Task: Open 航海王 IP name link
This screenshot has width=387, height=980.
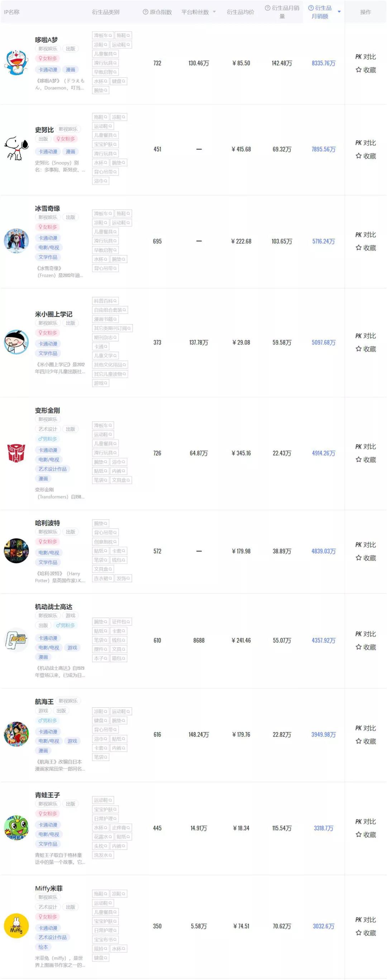Action: pyautogui.click(x=44, y=701)
